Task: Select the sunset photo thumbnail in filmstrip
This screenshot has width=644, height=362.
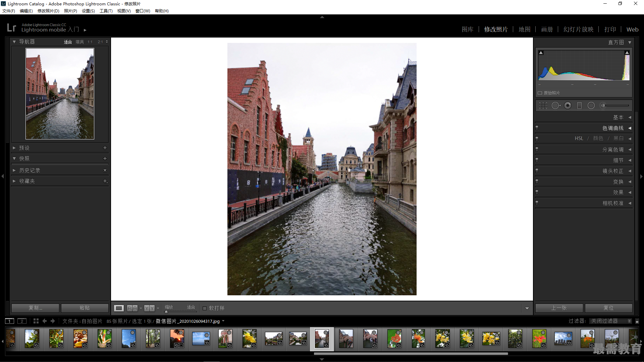Action: click(177, 338)
